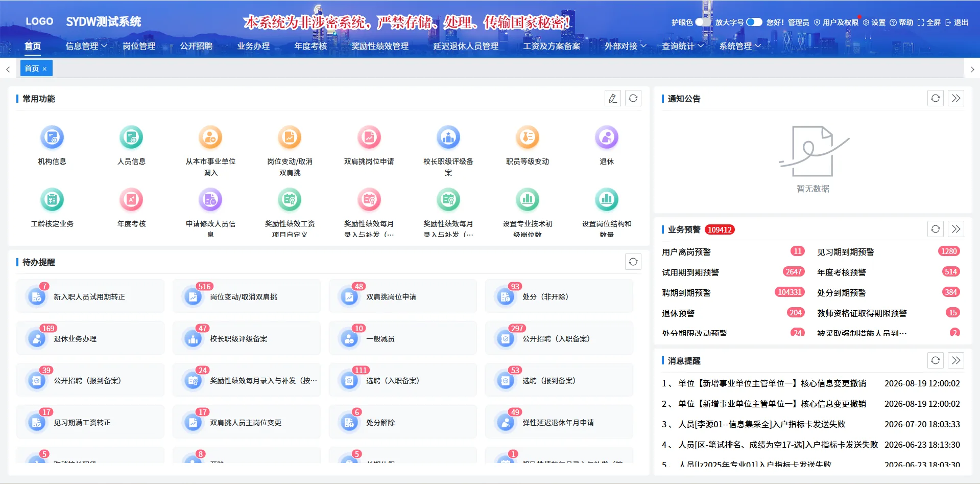Open the 设置专业技术初级岗位数 icon

pos(528,199)
